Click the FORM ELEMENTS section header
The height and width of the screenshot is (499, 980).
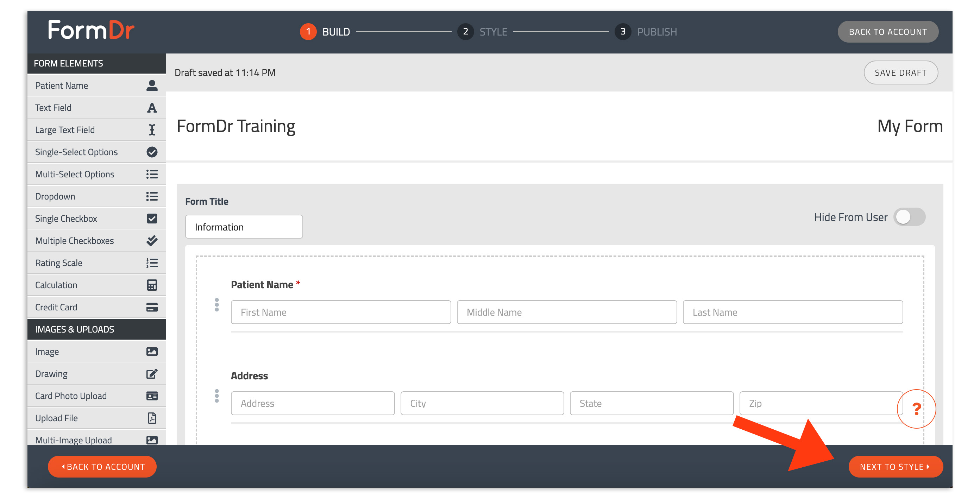click(97, 63)
